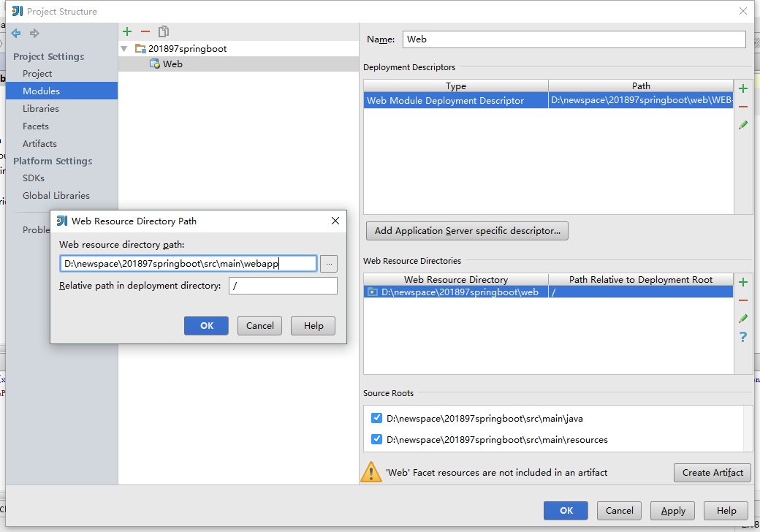Click Add Application Server specific descriptor
This screenshot has width=760, height=532.
pos(467,231)
